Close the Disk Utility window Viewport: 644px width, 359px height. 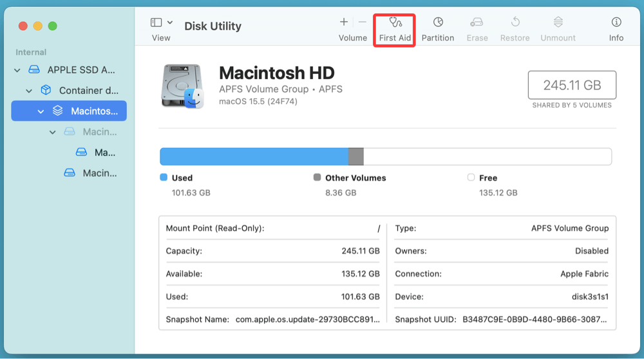point(23,26)
